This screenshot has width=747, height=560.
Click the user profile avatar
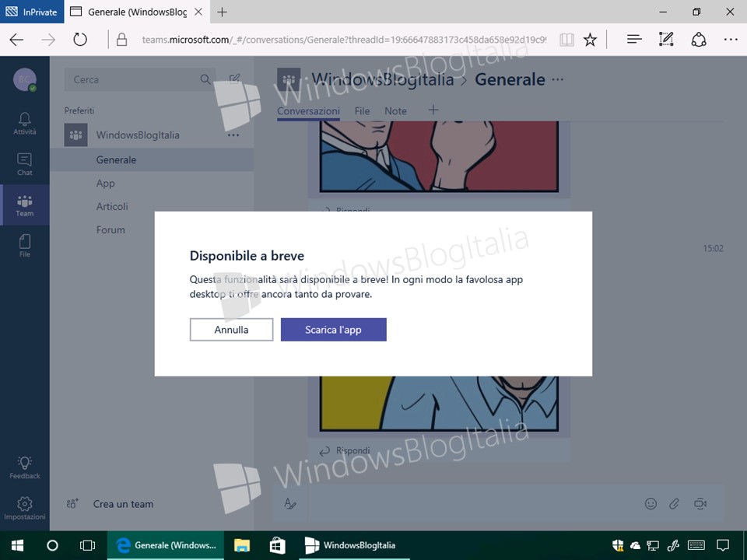pyautogui.click(x=25, y=79)
